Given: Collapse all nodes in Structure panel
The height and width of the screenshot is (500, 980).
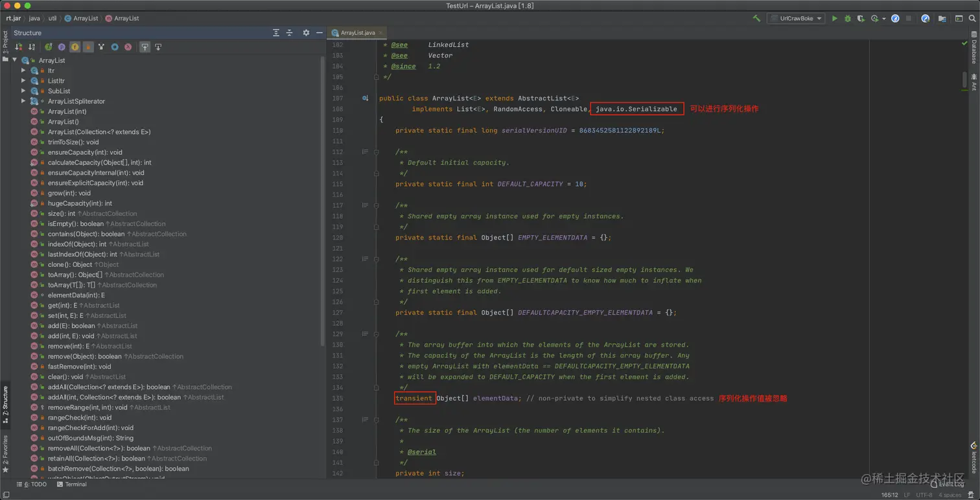Looking at the screenshot, I should pos(290,33).
